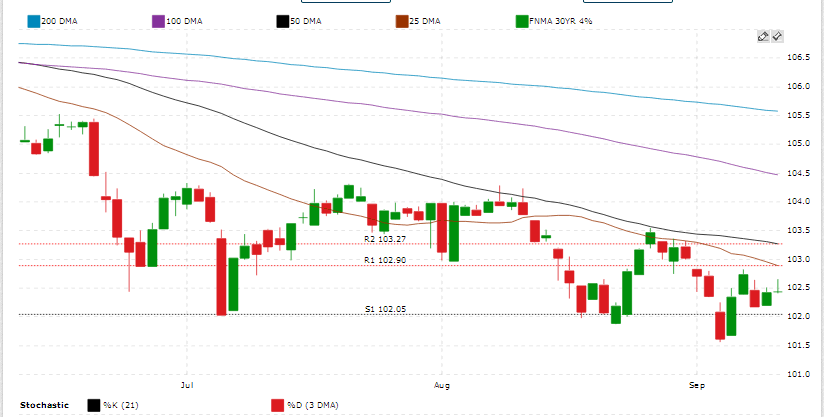This screenshot has width=824, height=417.
Task: Click the S1 102.05 support label
Action: coord(385,309)
